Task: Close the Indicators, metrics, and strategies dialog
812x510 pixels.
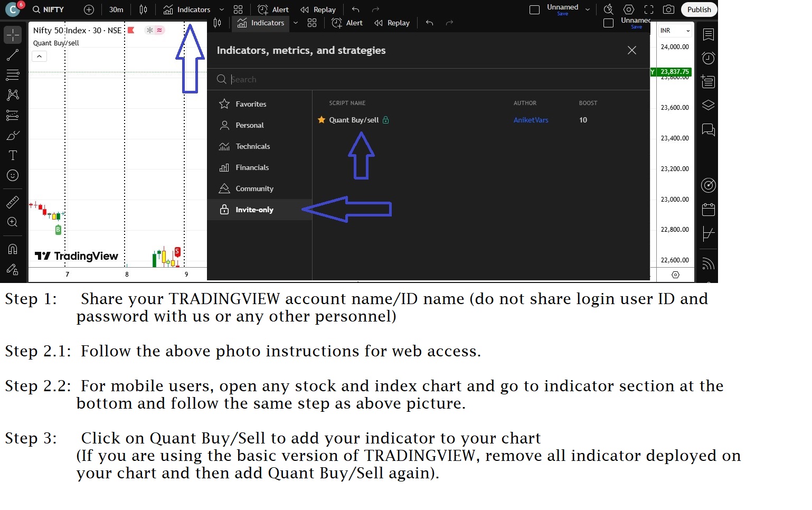Action: (631, 50)
